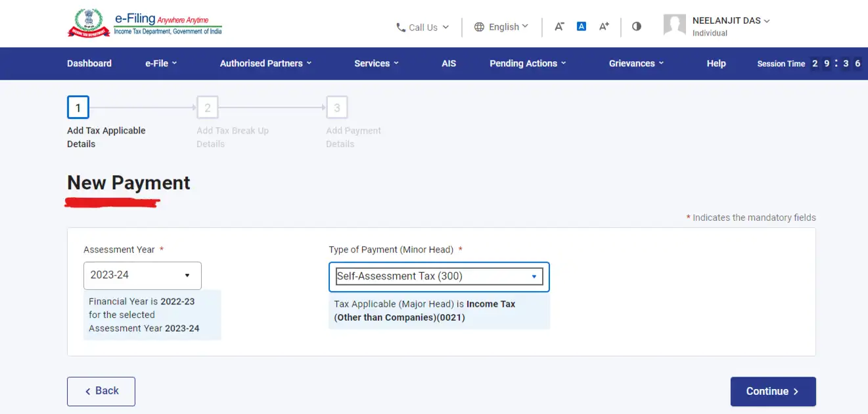Click the Continue button
Screen dimensions: 868x414
[773, 391]
